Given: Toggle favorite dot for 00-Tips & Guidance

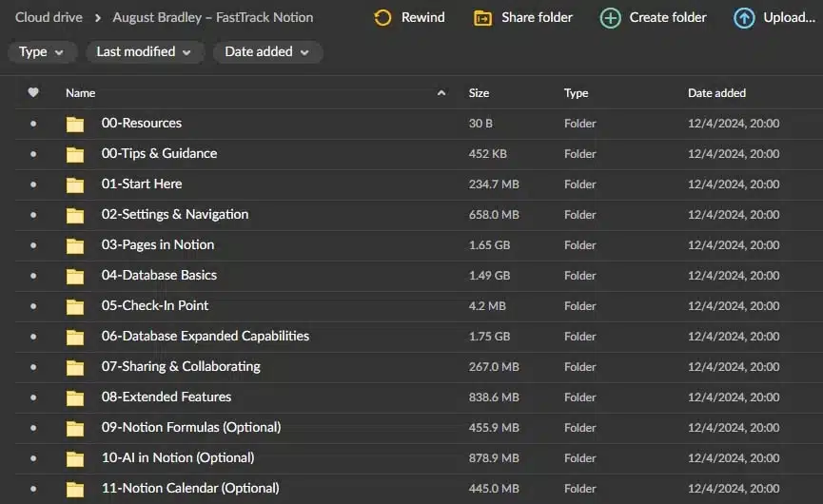Looking at the screenshot, I should click(x=33, y=154).
